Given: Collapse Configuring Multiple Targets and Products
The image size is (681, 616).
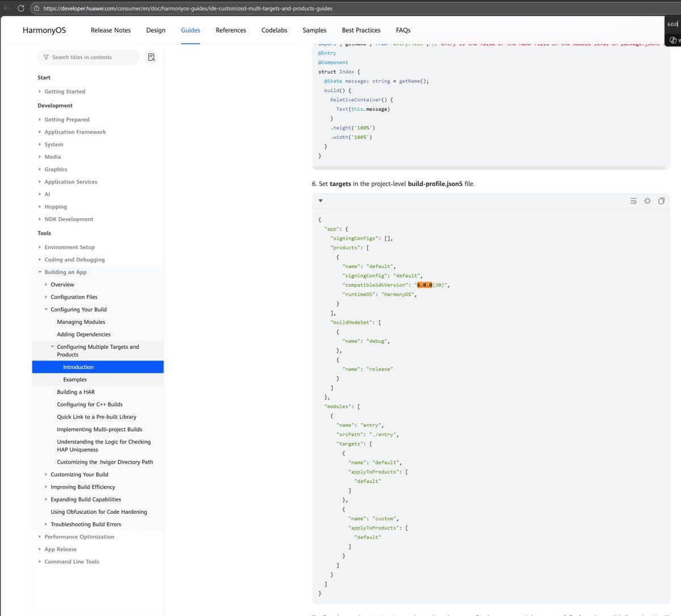Looking at the screenshot, I should pos(98,351).
